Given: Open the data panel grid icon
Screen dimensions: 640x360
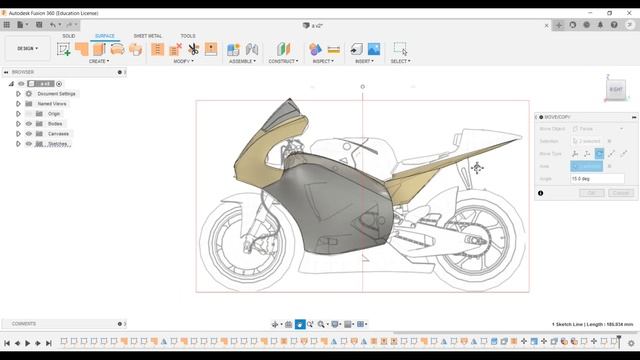Looking at the screenshot, I should [7, 25].
